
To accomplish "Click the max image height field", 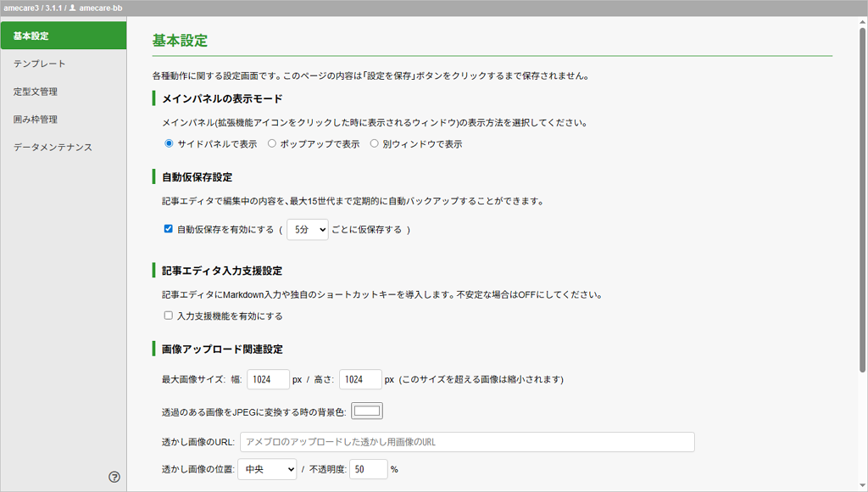I will (x=359, y=379).
